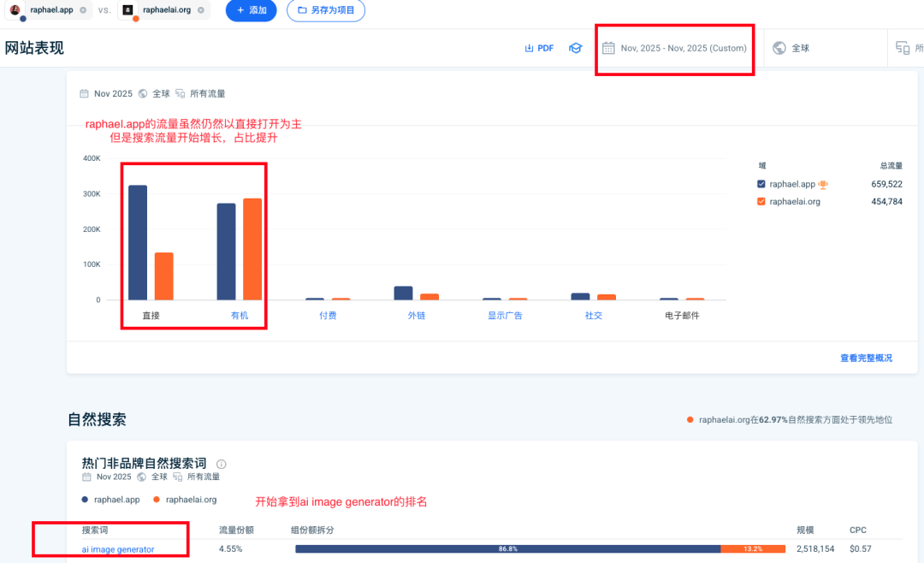This screenshot has width=924, height=563.
Task: Open 查看完整概况 full overview link
Action: point(866,358)
